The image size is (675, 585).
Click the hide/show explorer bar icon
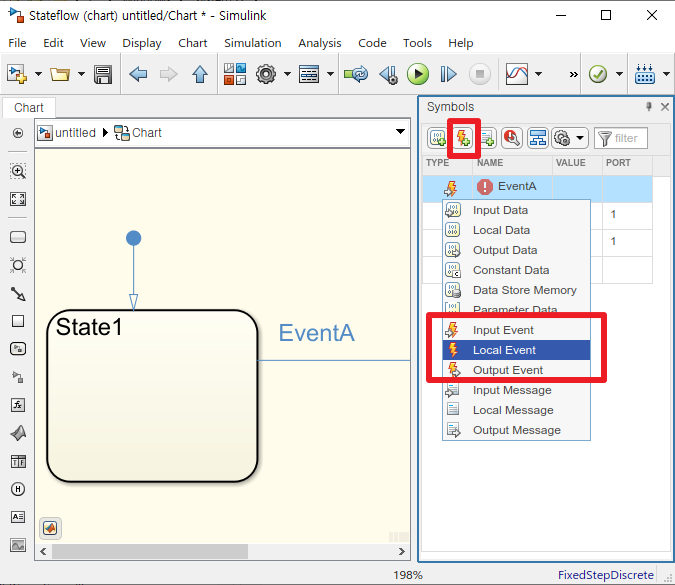(18, 133)
